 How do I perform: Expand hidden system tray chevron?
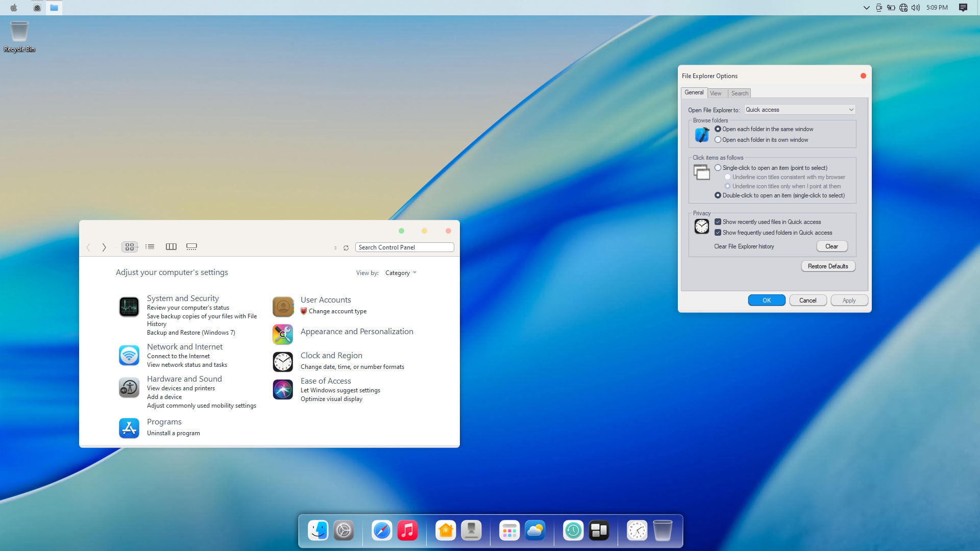click(x=866, y=8)
